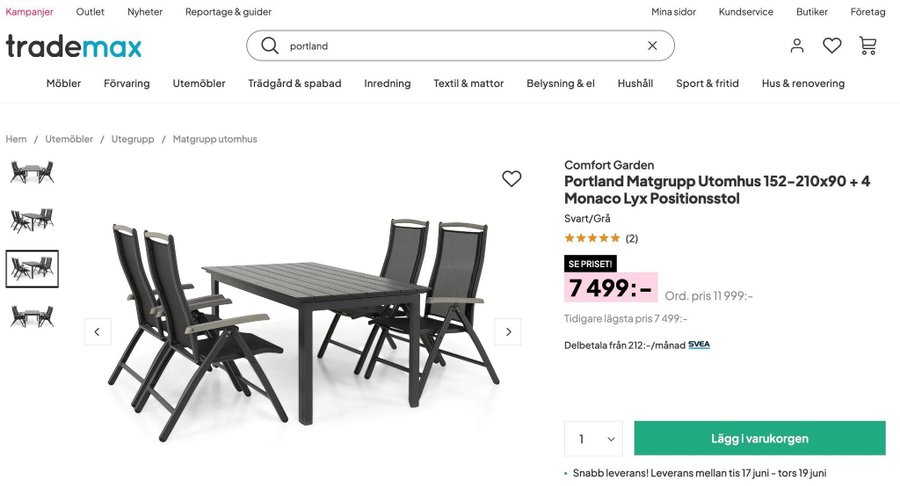Screen dimensions: 900x486
Task: Open the shopping cart
Action: (868, 46)
